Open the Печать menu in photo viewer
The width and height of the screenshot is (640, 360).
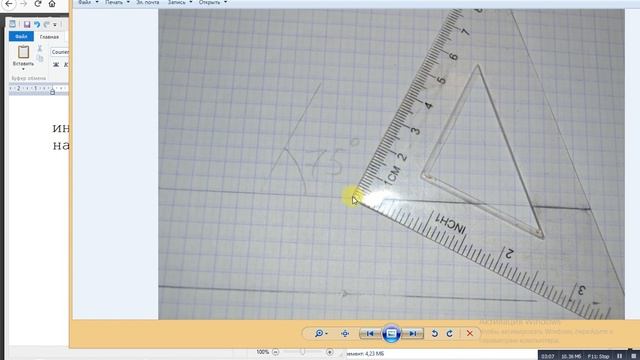point(113,2)
